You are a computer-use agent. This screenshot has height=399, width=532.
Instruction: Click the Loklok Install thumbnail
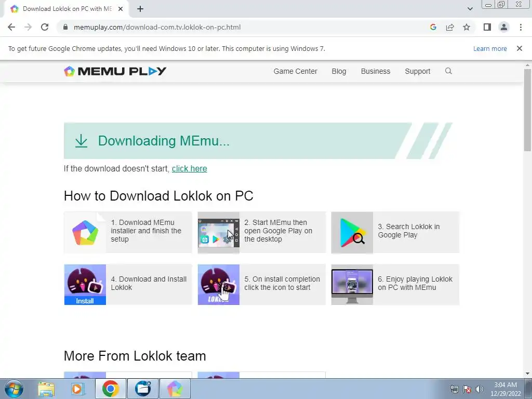pos(85,285)
